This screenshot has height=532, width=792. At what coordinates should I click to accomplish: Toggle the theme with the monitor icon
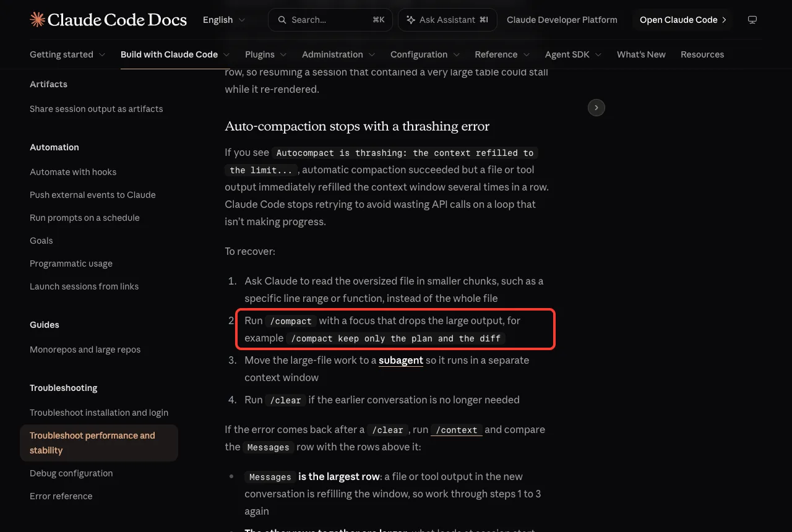pos(752,20)
